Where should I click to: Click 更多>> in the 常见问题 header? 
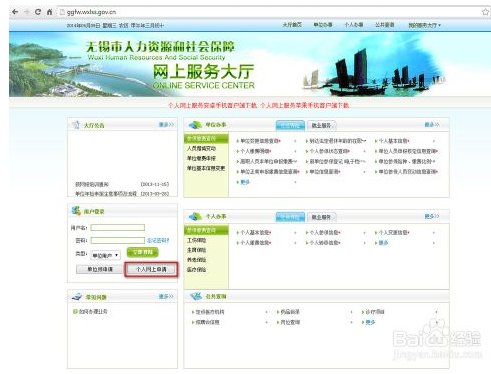(x=166, y=296)
